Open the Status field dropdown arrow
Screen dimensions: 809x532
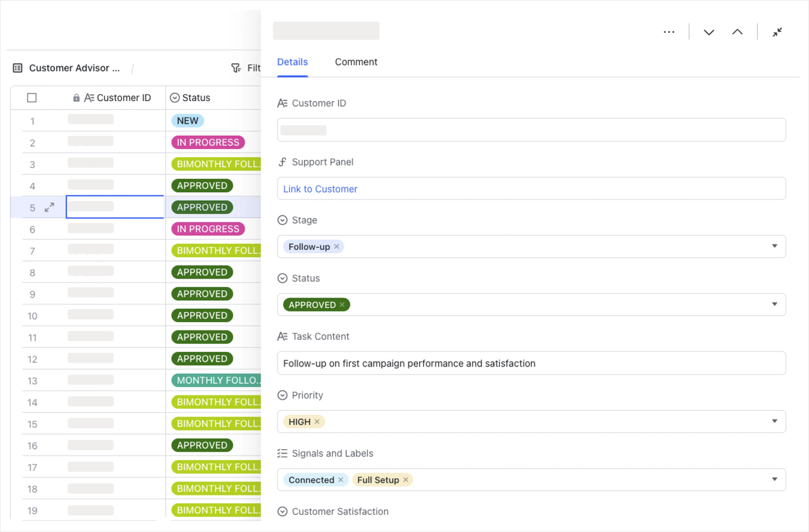point(774,305)
